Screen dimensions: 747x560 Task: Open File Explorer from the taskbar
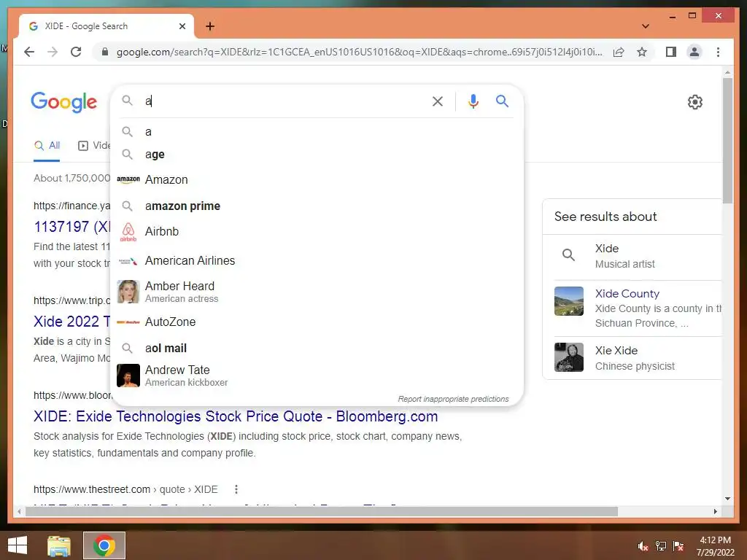58,545
